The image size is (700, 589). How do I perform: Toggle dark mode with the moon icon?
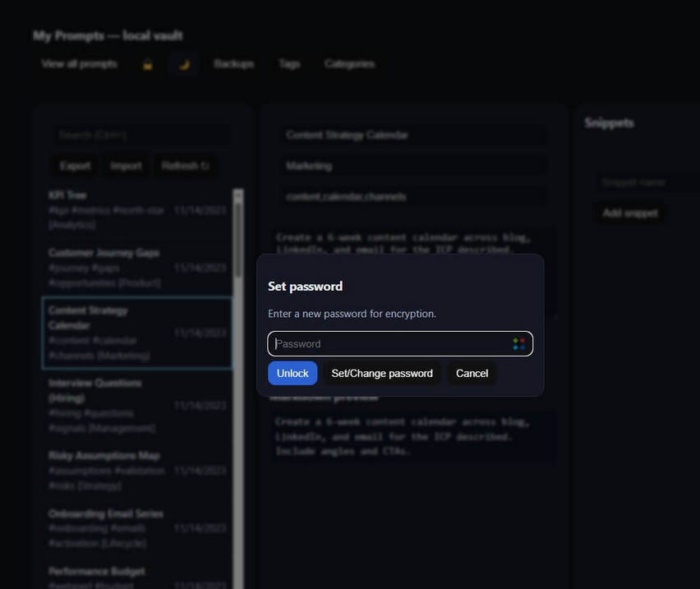tap(184, 64)
